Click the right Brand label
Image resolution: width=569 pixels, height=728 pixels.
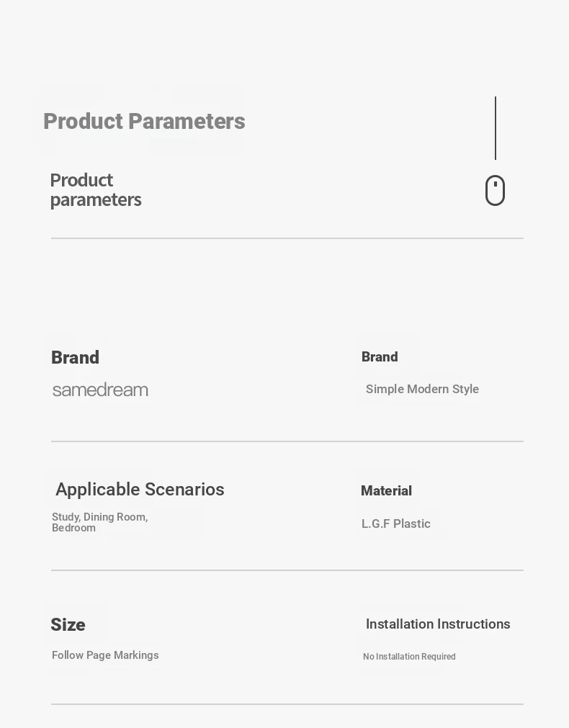[380, 356]
